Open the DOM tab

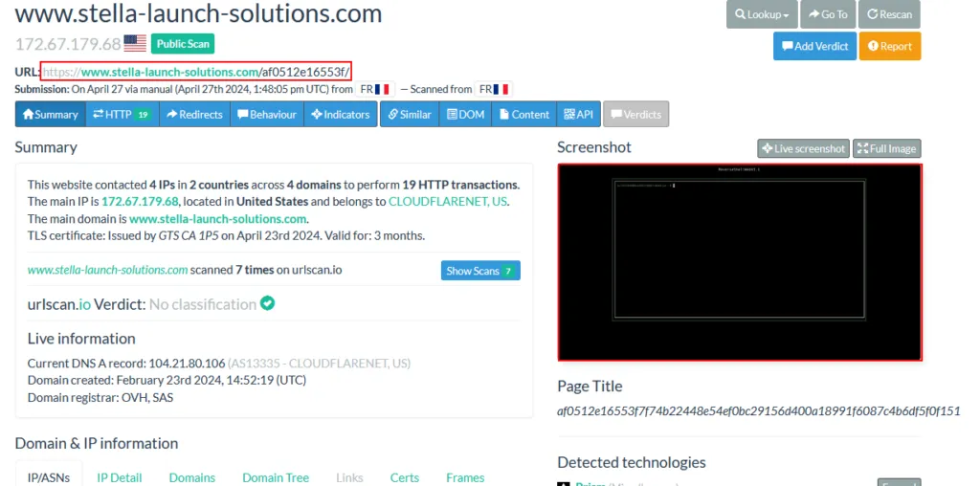tap(466, 114)
